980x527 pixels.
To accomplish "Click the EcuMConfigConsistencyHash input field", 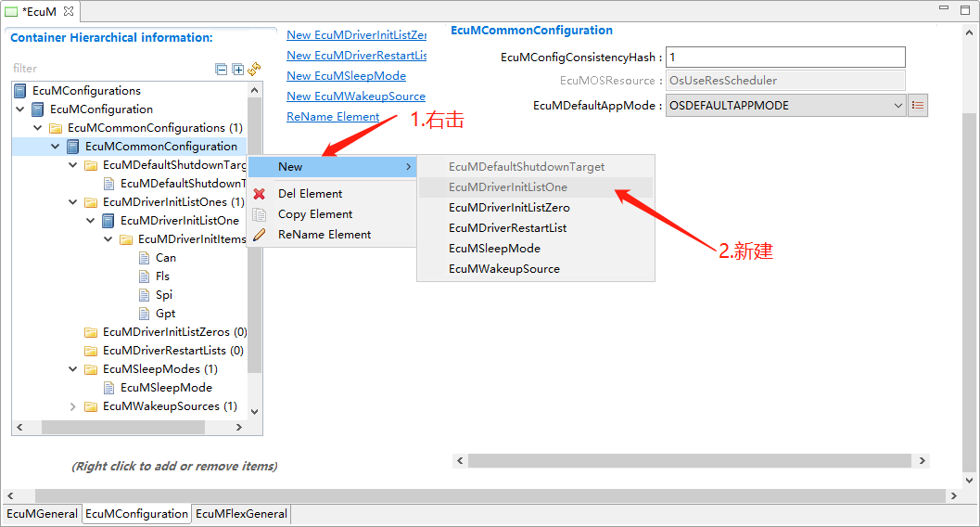I will (x=784, y=58).
